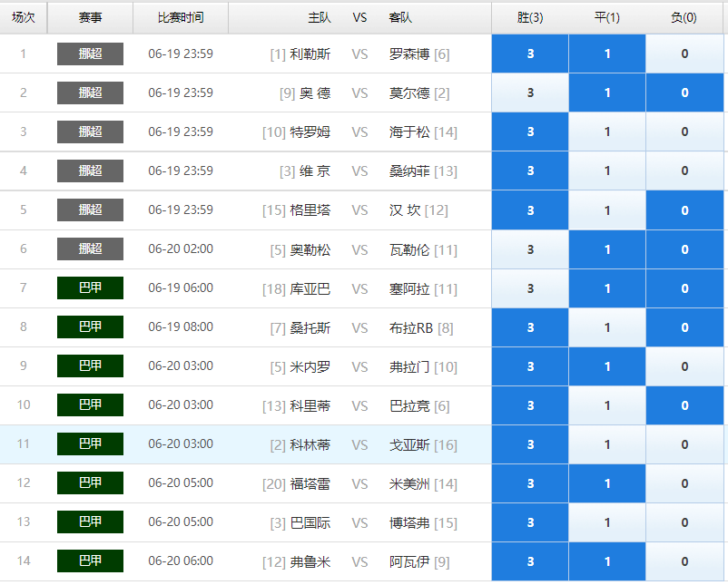Select draw (1) in row 13 巴国际
Screen dimensions: 728x585
pyautogui.click(x=607, y=522)
